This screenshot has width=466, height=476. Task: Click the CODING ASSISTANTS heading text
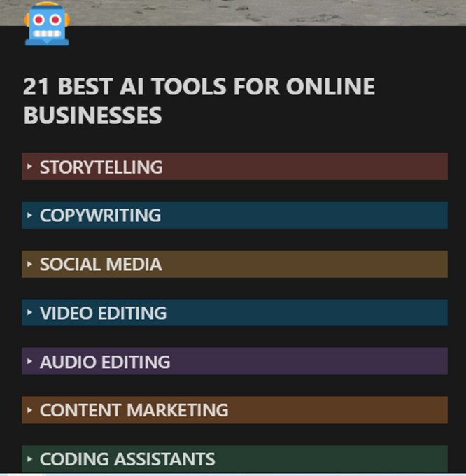point(127,459)
